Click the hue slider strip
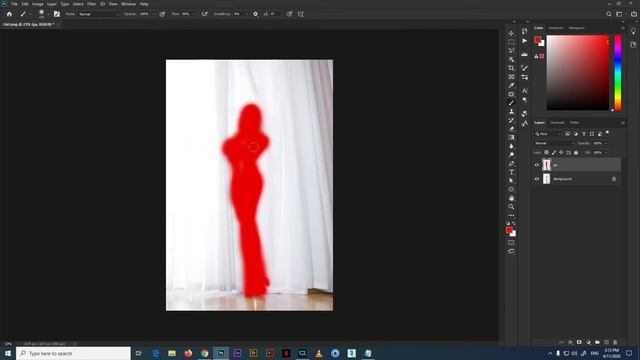The height and width of the screenshot is (360, 640). 618,73
